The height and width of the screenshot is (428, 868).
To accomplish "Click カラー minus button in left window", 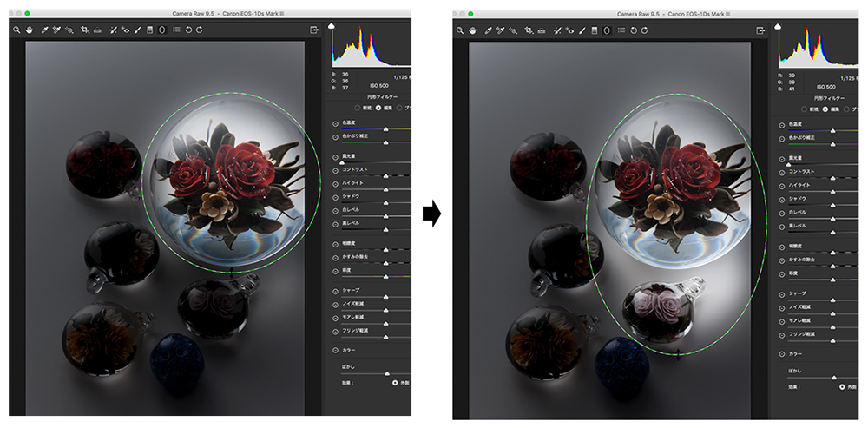I will (x=335, y=351).
